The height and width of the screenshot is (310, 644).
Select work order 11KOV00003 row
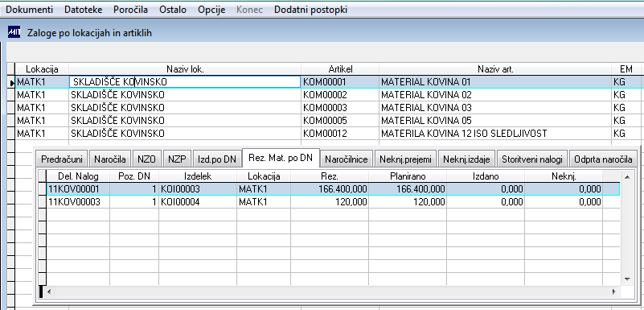point(333,202)
